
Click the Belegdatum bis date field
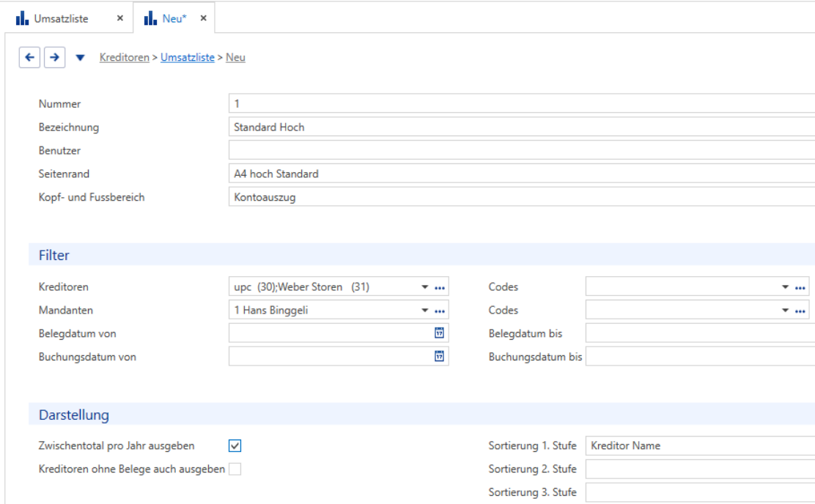coord(700,333)
